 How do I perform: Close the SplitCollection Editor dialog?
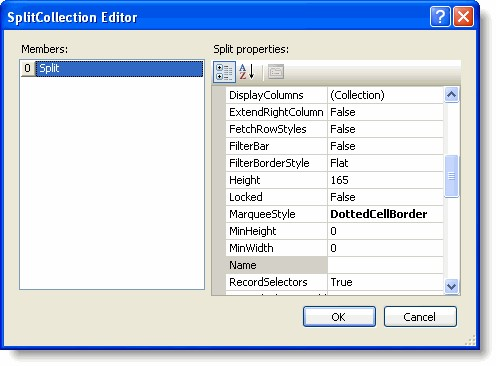click(x=463, y=16)
